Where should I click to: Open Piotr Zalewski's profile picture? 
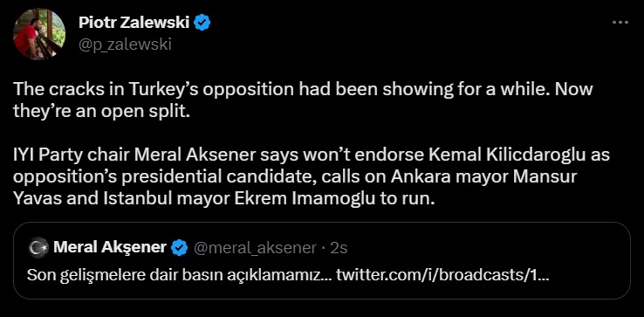tap(39, 34)
